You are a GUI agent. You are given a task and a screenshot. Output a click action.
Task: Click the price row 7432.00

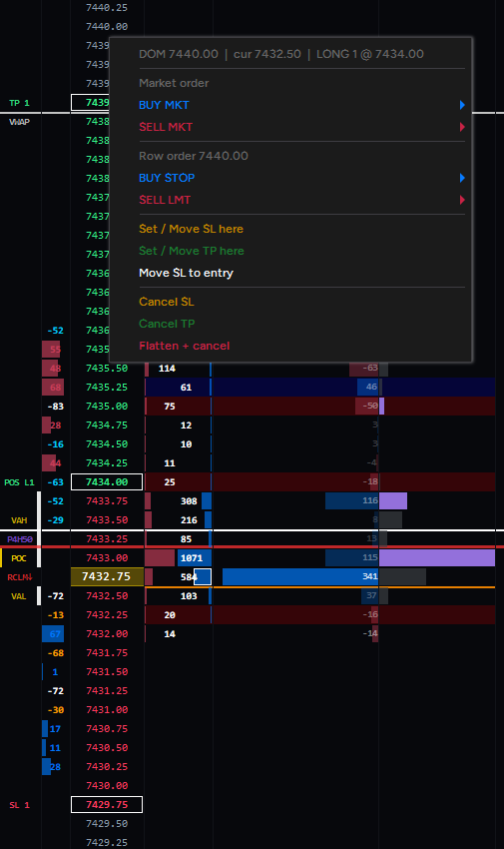pos(107,633)
